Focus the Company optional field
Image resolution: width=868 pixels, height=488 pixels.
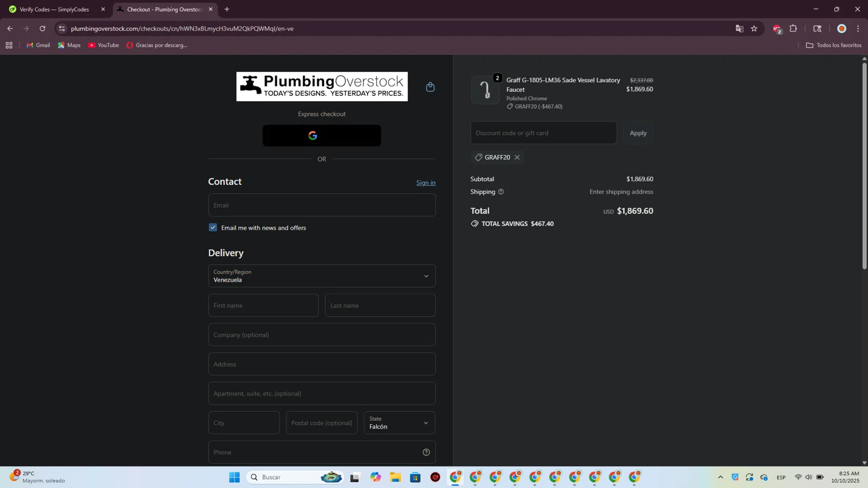point(322,335)
